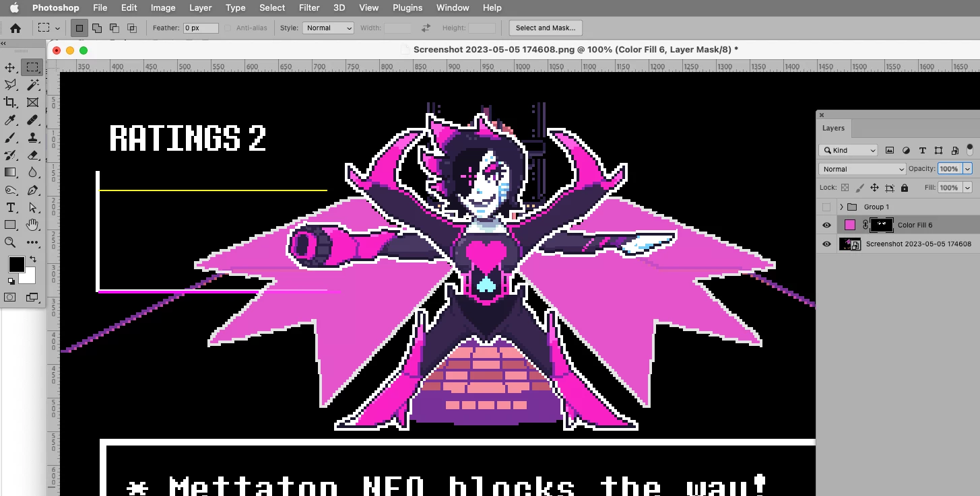Select the Brush tool
The image size is (980, 496).
(x=10, y=137)
